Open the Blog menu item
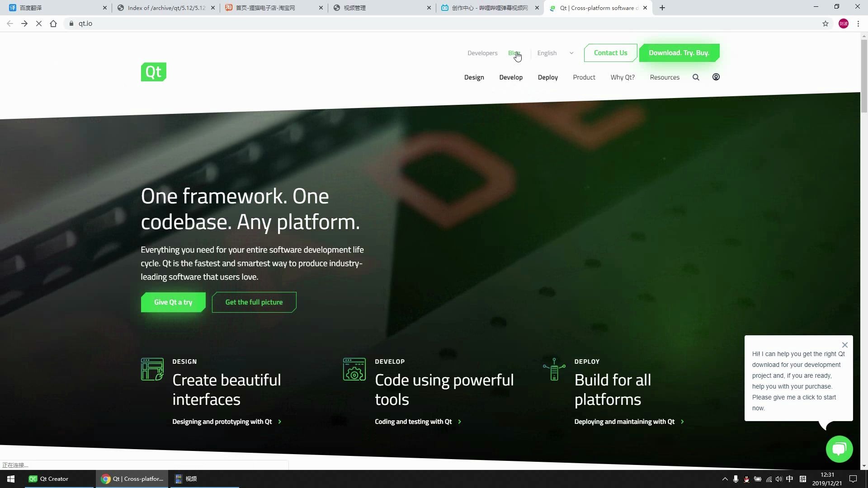 pos(514,52)
